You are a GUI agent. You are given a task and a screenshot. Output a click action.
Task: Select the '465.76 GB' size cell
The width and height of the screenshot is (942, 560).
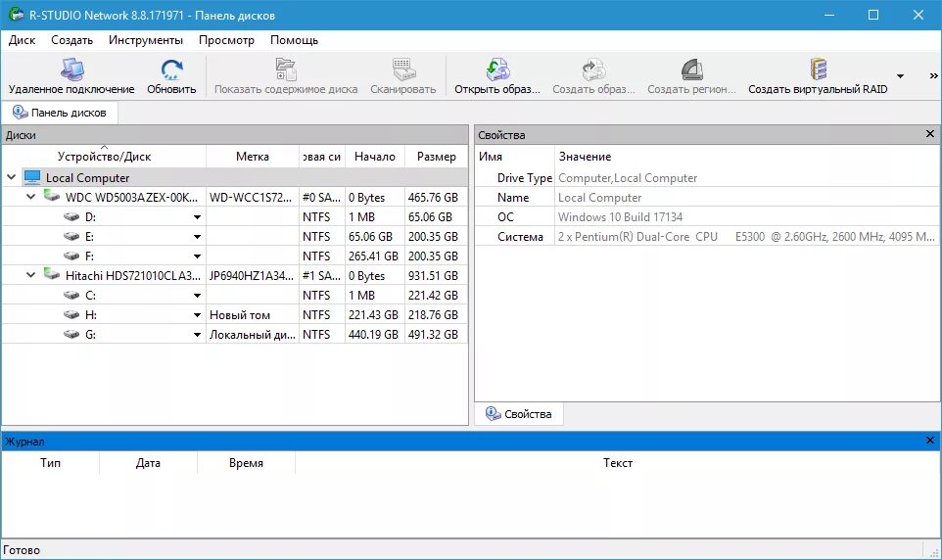click(x=436, y=197)
